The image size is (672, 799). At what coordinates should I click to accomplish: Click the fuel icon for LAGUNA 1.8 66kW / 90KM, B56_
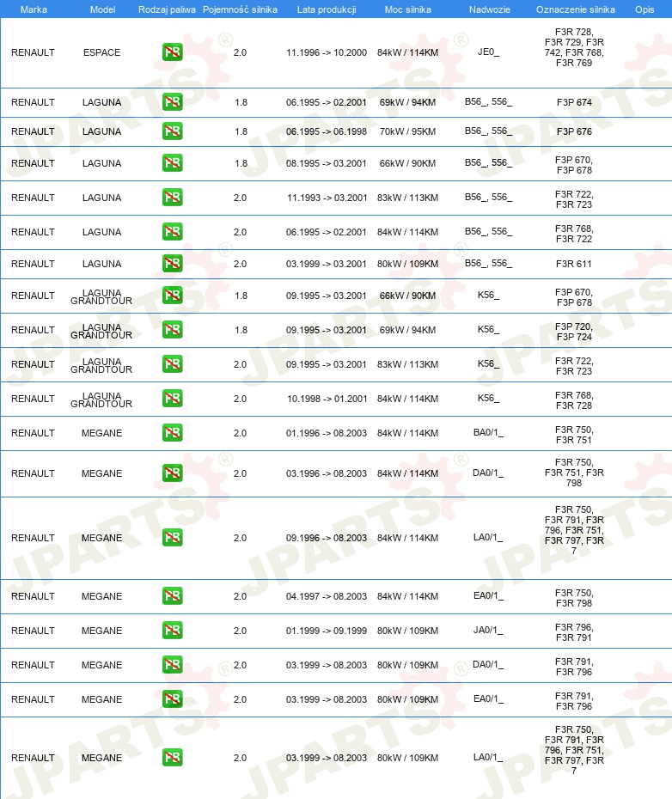173,163
